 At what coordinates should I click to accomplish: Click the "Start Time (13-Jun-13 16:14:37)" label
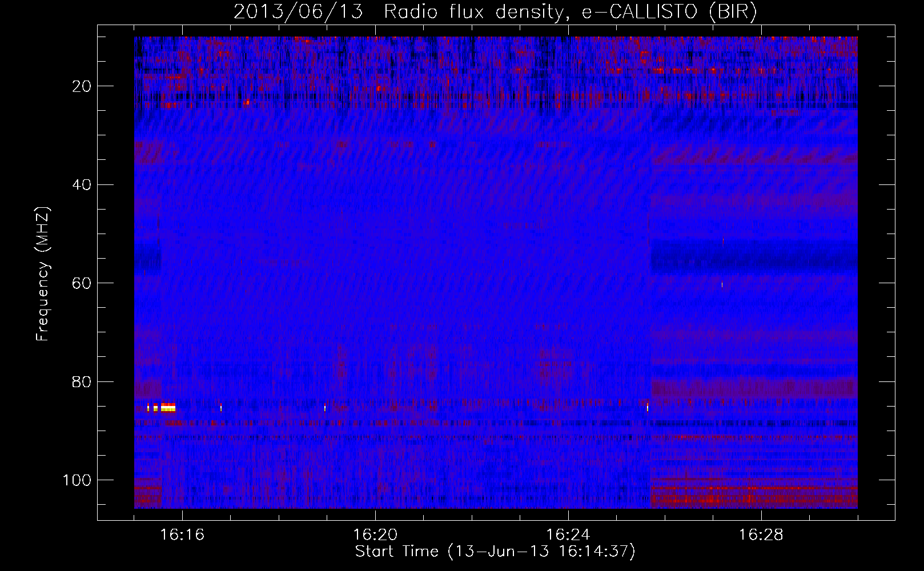495,552
